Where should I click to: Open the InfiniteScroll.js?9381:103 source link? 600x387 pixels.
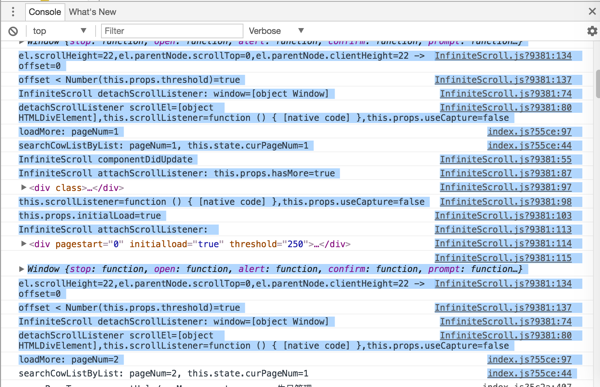[503, 216]
